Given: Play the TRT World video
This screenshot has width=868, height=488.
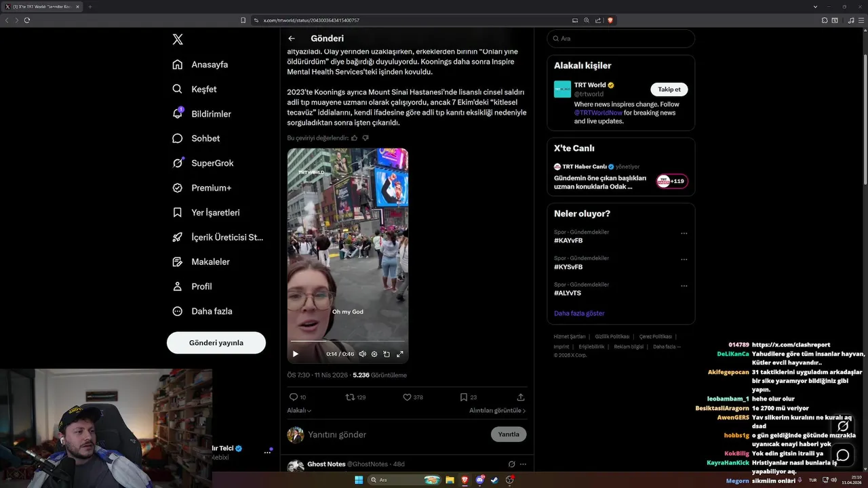Looking at the screenshot, I should (295, 354).
